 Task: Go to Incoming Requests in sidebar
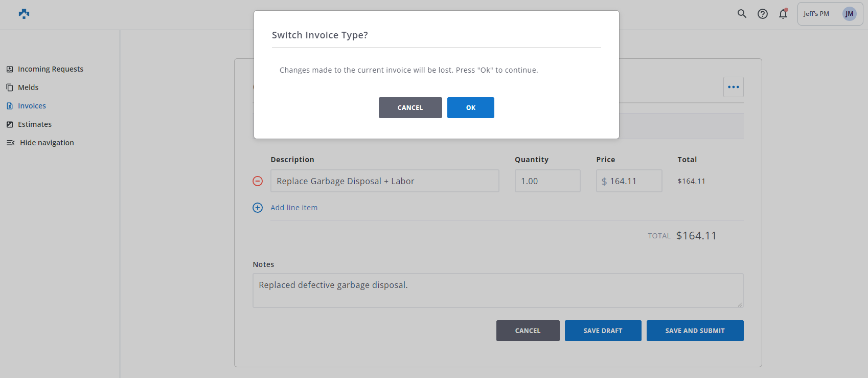pyautogui.click(x=50, y=69)
